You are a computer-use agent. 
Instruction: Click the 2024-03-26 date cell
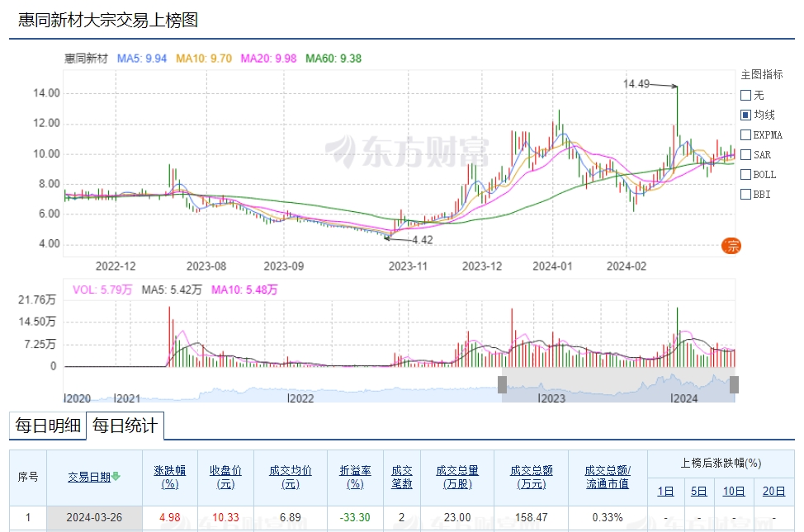coord(93,518)
